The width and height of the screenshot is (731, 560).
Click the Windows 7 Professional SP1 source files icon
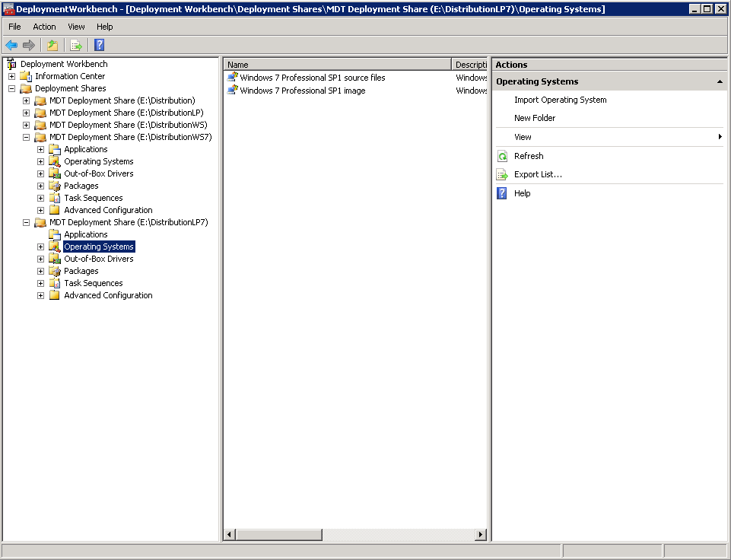pyautogui.click(x=232, y=78)
